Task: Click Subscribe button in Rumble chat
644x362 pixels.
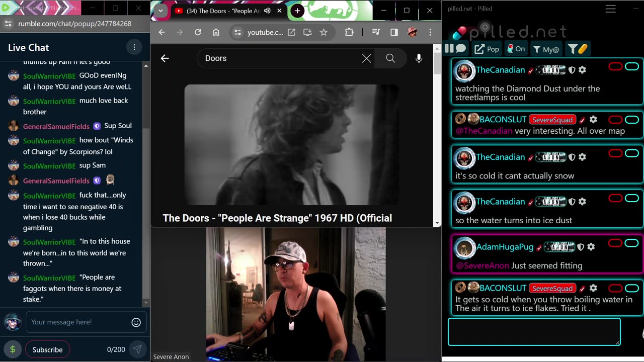Action: coord(47,349)
